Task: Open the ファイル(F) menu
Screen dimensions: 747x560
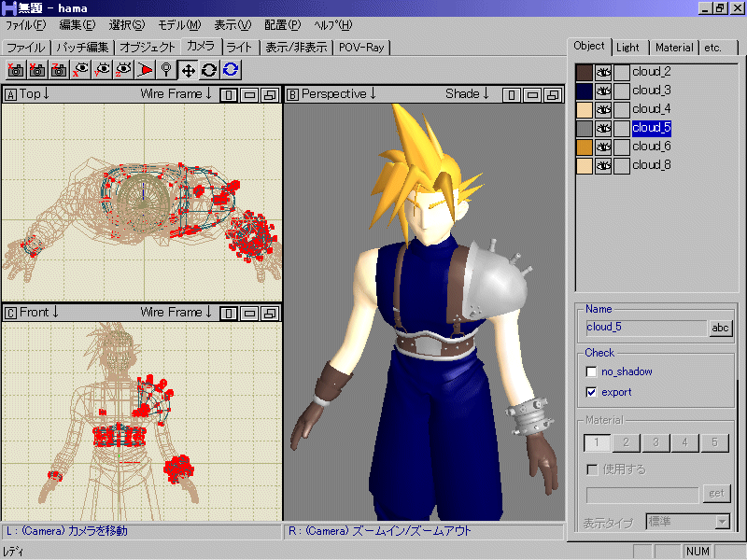Action: (x=26, y=25)
